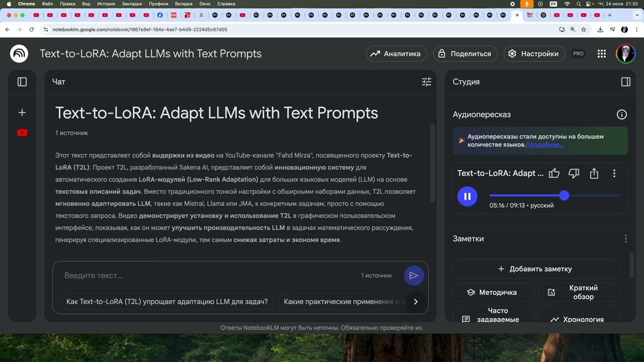
Task: Open Notes section three-dot menu
Action: (626, 239)
